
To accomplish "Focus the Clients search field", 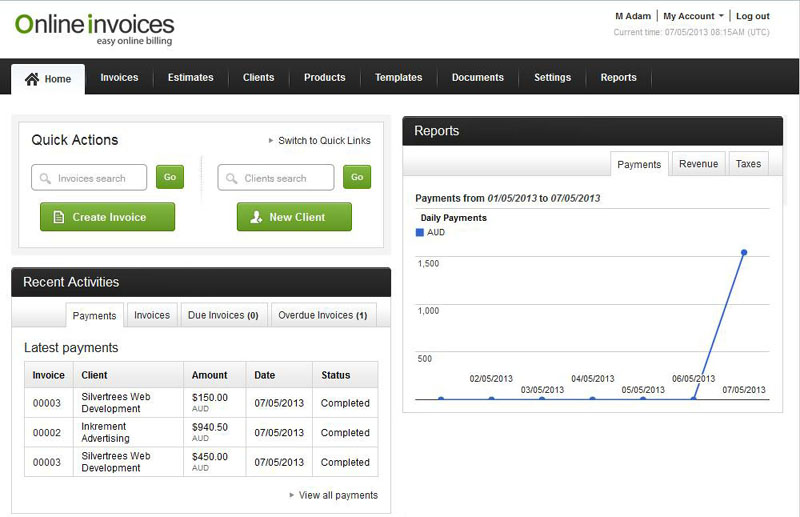I will coord(284,178).
